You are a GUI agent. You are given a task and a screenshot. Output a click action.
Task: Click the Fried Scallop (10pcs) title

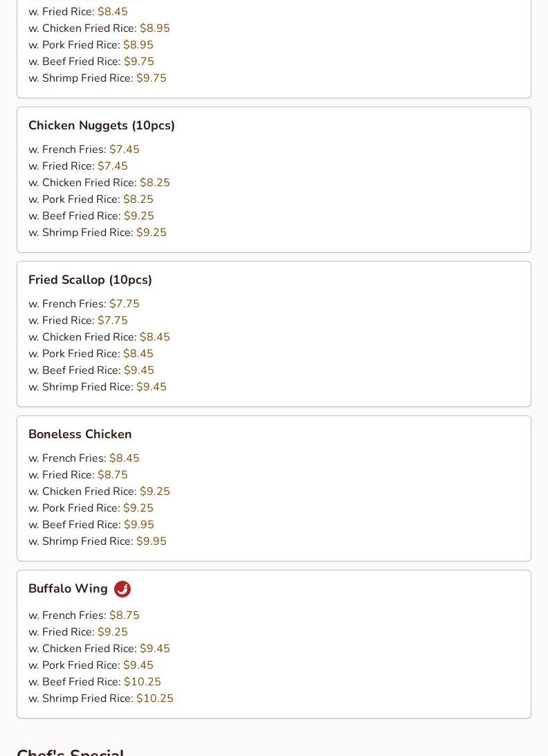coord(90,280)
